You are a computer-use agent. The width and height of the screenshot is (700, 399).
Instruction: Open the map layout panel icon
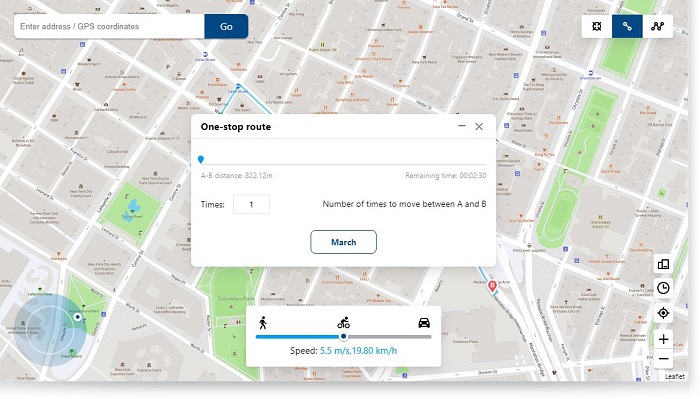coord(663,264)
